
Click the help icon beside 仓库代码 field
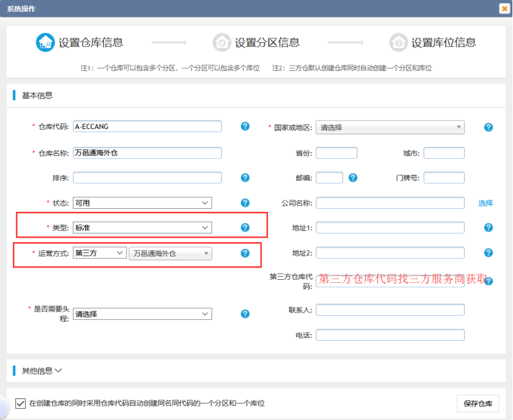(244, 126)
